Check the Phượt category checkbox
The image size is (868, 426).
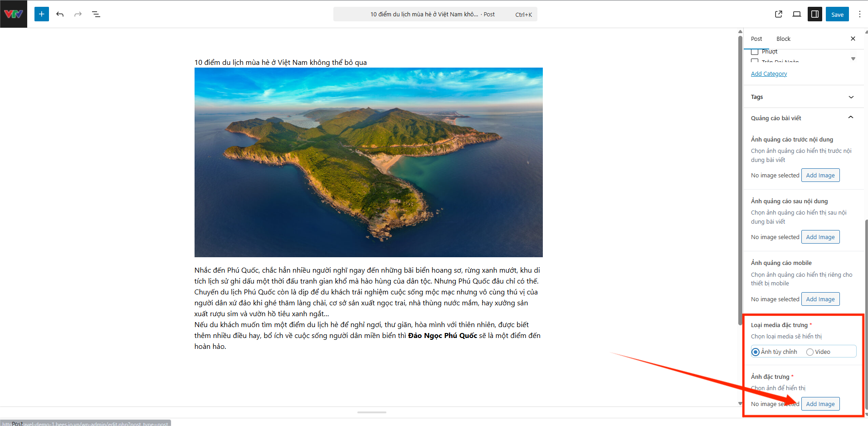755,52
